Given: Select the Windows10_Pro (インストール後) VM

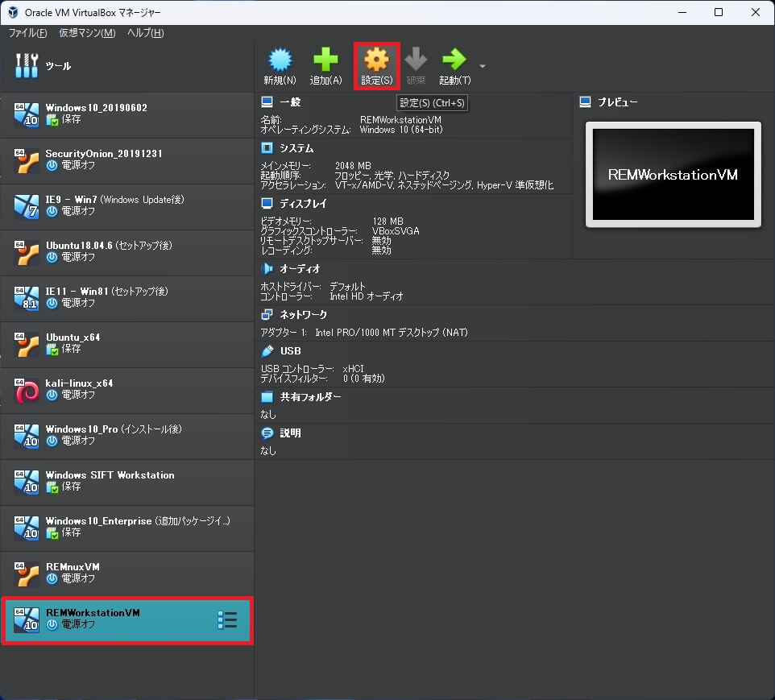Looking at the screenshot, I should pos(127,436).
